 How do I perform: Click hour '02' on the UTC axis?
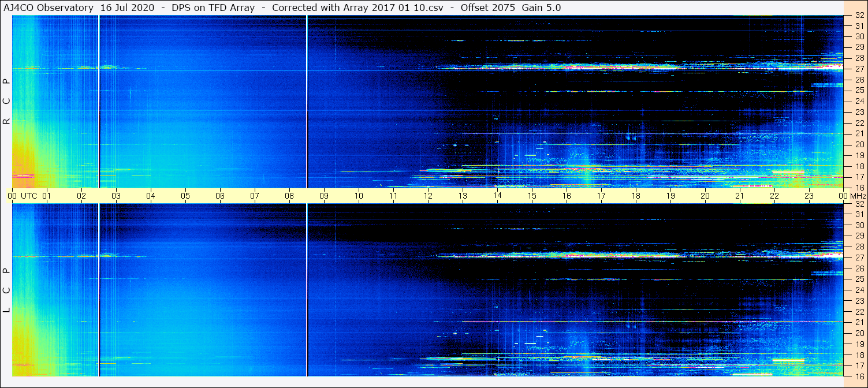[81, 196]
